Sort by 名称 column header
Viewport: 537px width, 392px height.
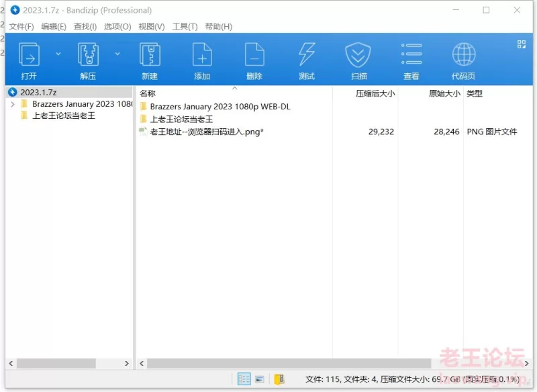pyautogui.click(x=148, y=93)
